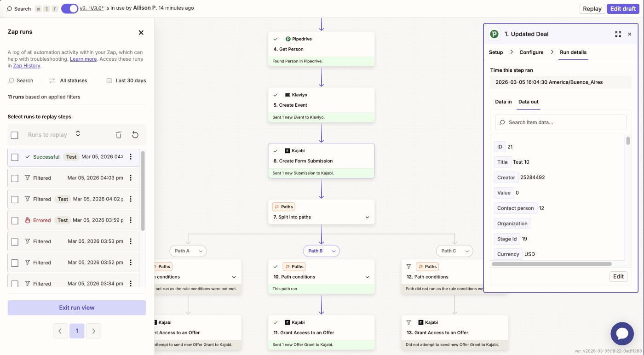Click the replay runs circular arrow icon
Screen dimensions: 644x355
click(x=135, y=135)
